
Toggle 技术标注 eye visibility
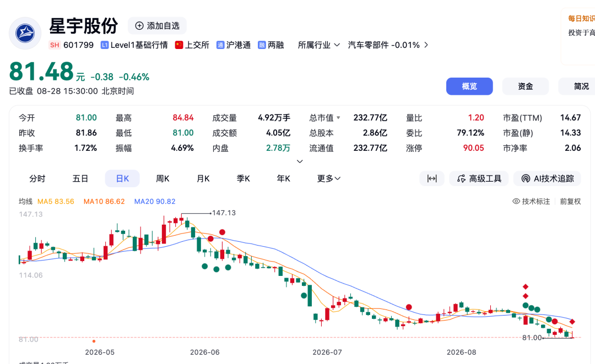516,202
